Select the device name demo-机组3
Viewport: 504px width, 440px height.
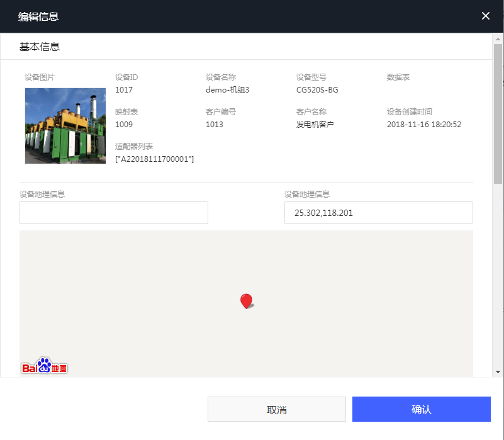[228, 90]
